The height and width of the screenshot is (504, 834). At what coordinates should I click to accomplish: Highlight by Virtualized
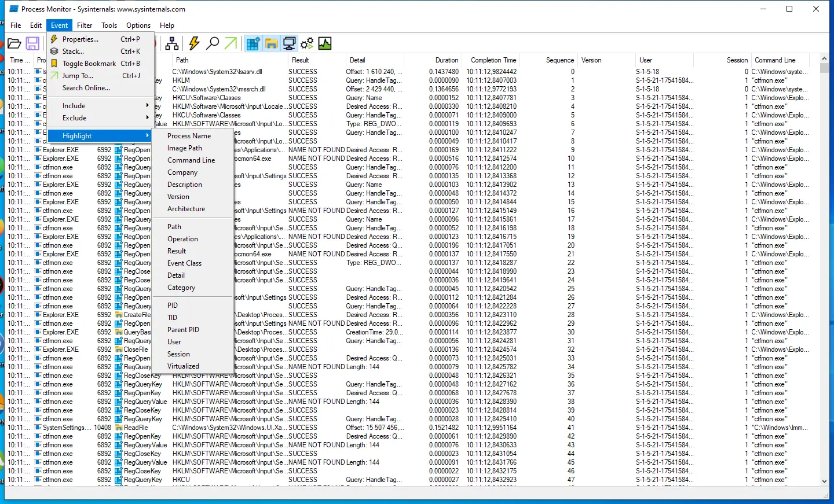click(193, 366)
